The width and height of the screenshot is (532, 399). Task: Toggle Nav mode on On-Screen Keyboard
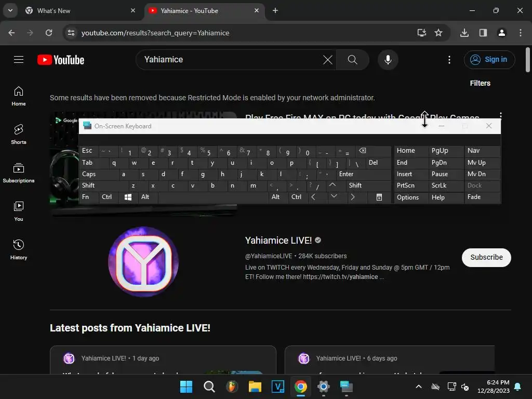[482, 151]
